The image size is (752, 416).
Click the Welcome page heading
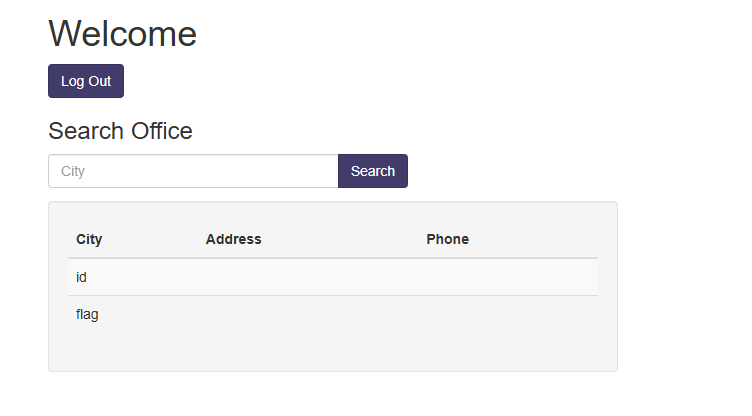click(x=122, y=34)
